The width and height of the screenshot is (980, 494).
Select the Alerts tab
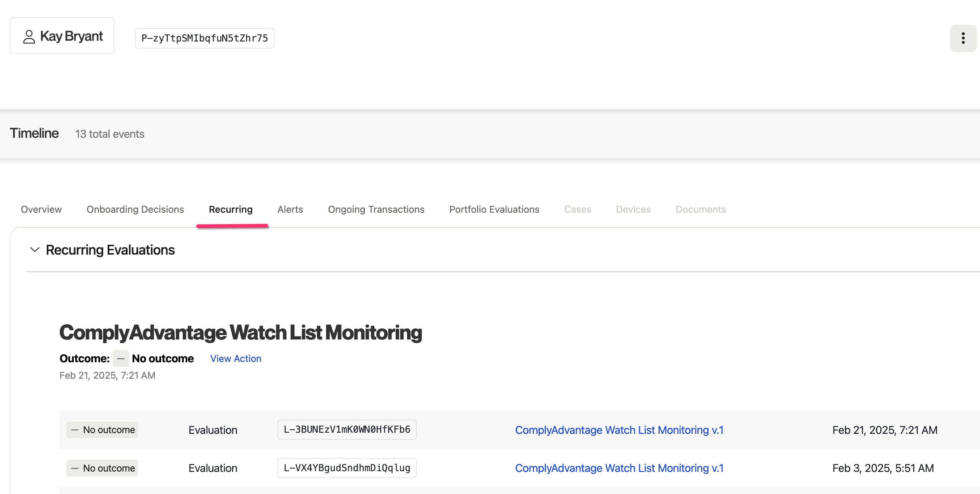pyautogui.click(x=290, y=209)
